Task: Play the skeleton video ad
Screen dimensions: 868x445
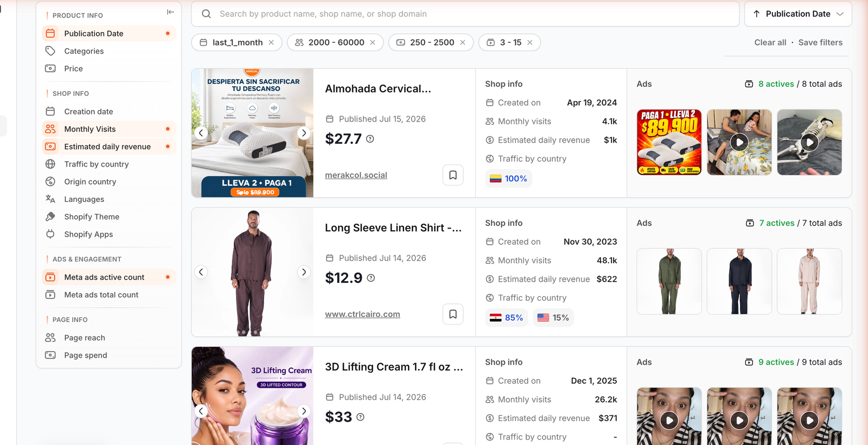Action: [809, 142]
